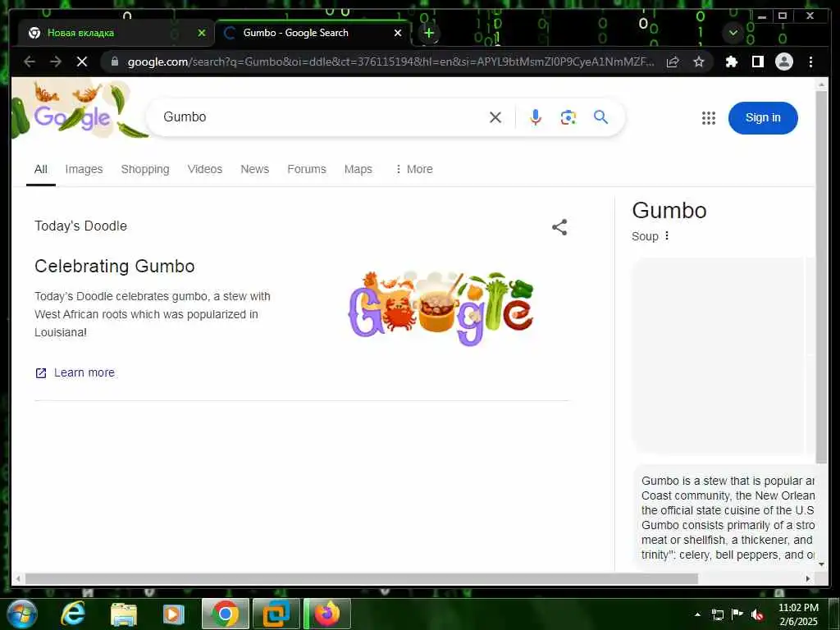The height and width of the screenshot is (630, 840).
Task: Open the share page icon in address bar
Action: pos(673,62)
